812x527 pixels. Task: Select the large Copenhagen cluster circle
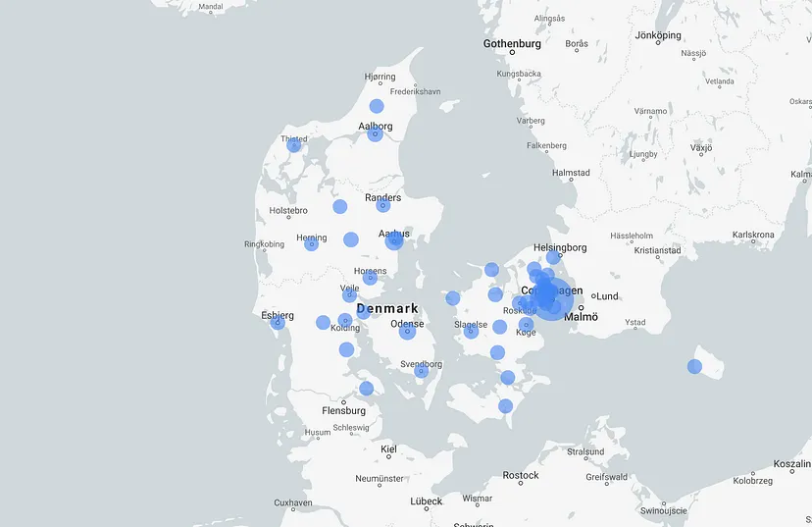click(x=552, y=299)
